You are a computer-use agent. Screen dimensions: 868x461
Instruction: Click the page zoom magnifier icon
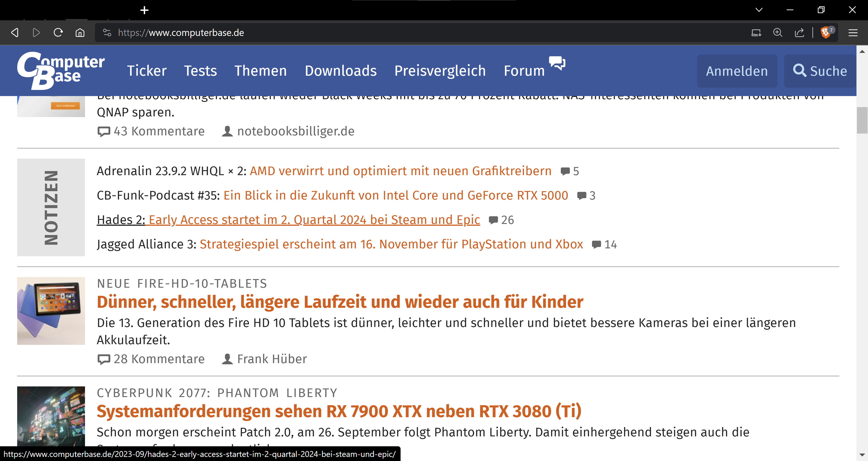click(778, 33)
